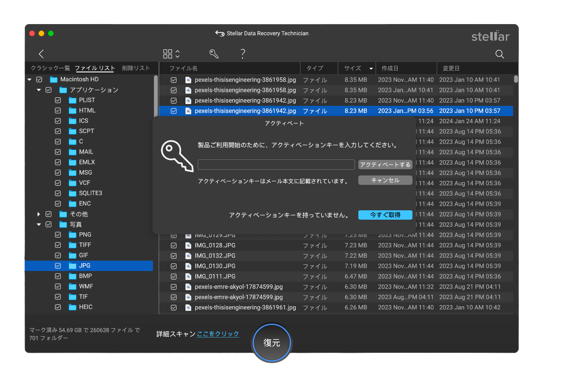Click the 6.47 MB size cell
The width and height of the screenshot is (572, 392).
tap(356, 276)
